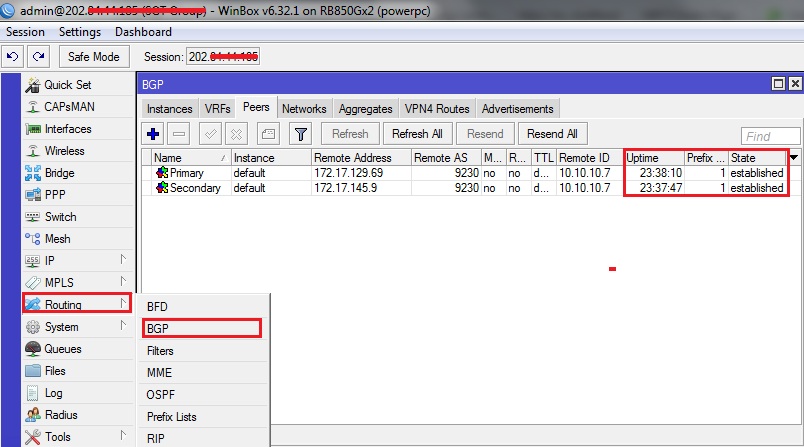Maximize the BGP window
The height and width of the screenshot is (447, 804).
click(x=778, y=84)
